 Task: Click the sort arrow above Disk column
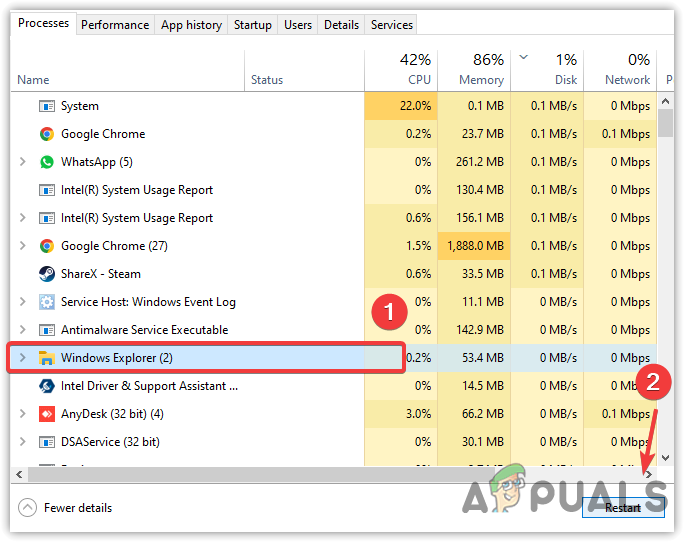click(524, 57)
